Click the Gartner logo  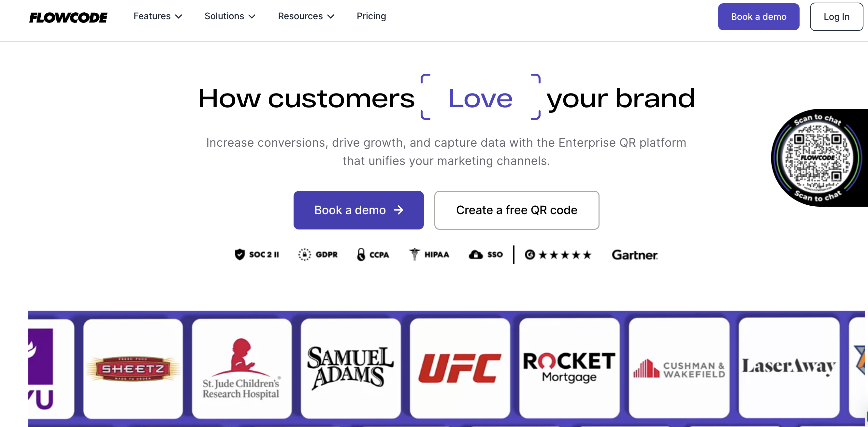pos(634,255)
